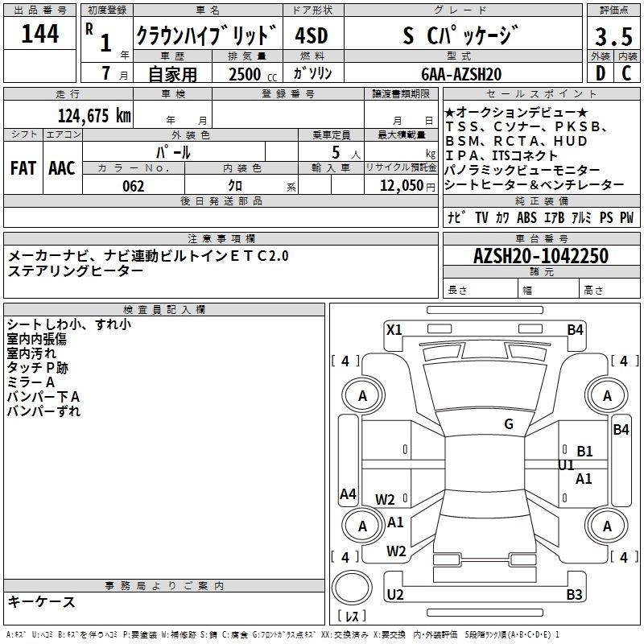Click the lot number 144
Image resolution: width=644 pixels, height=644 pixels.
39,33
